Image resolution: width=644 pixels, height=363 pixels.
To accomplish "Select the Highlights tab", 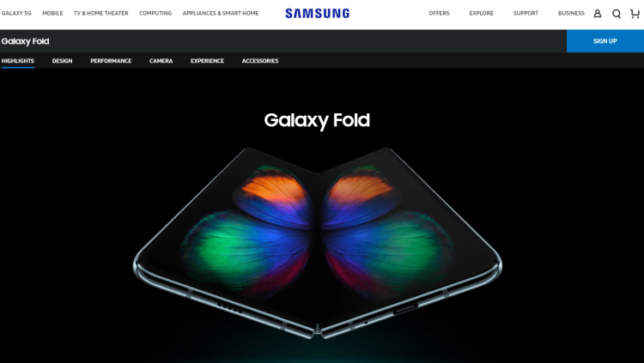I will [x=18, y=61].
